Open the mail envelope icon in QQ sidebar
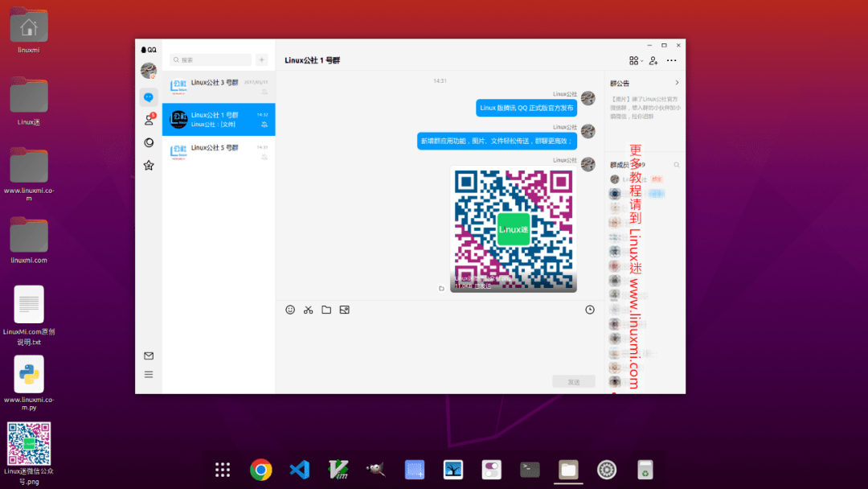This screenshot has width=868, height=489. click(149, 355)
